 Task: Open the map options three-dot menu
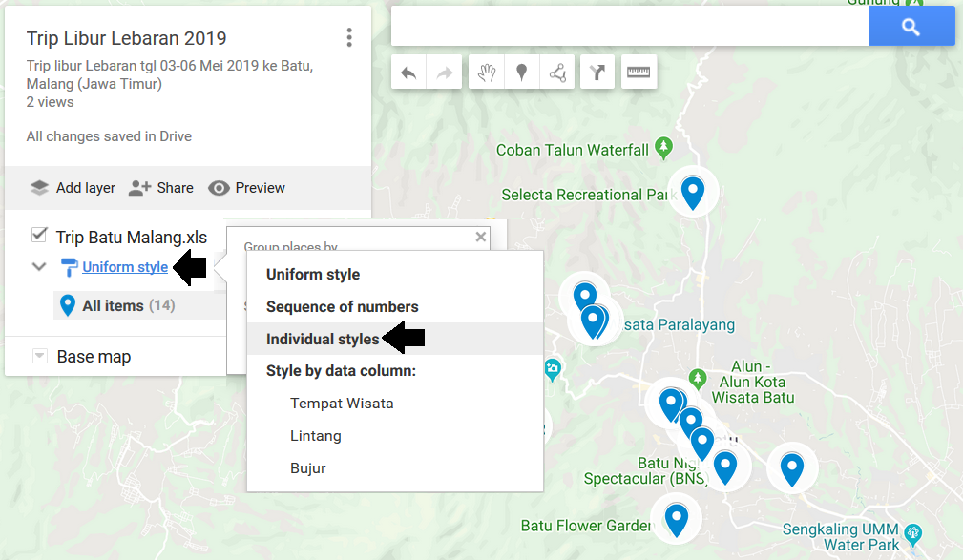click(349, 37)
